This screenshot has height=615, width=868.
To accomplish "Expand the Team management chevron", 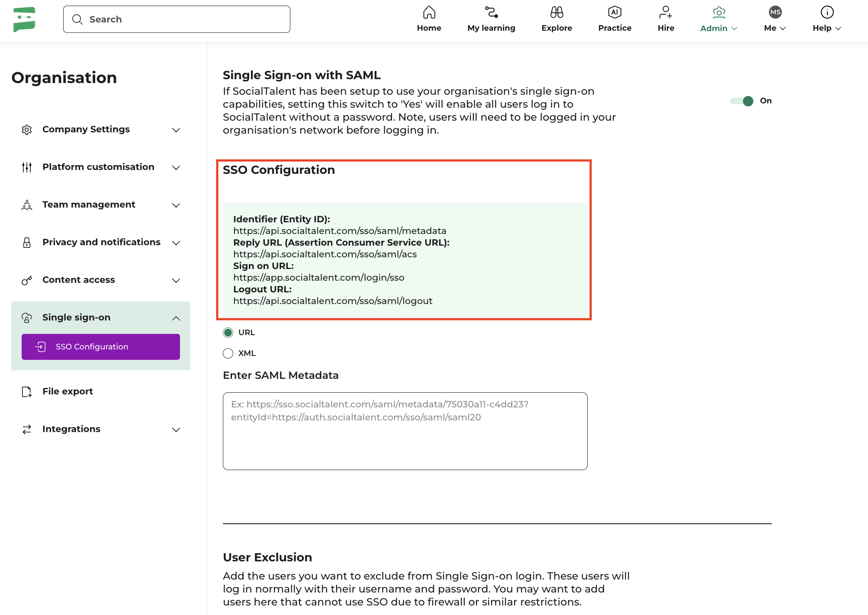I will [176, 205].
